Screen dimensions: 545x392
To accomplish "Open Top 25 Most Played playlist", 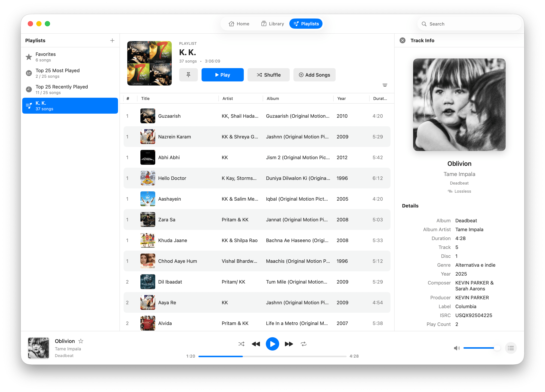I will pyautogui.click(x=70, y=73).
